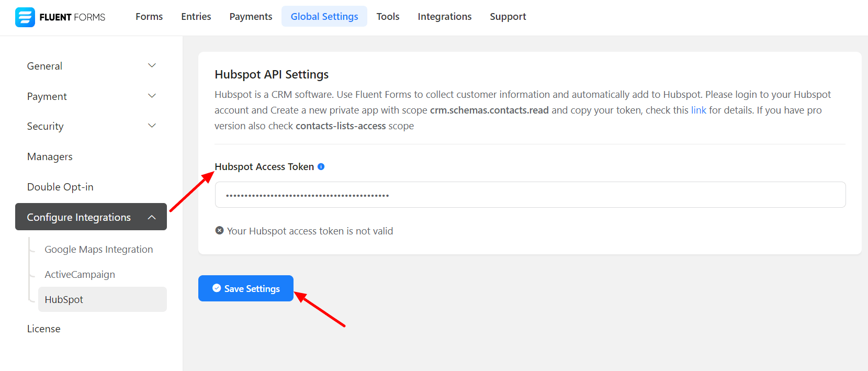Select the Global Settings tab
This screenshot has height=371, width=868.
[x=324, y=17]
